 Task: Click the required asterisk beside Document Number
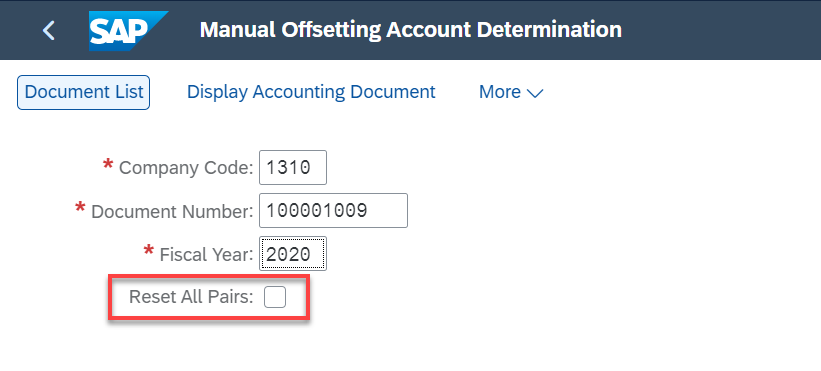(x=80, y=208)
